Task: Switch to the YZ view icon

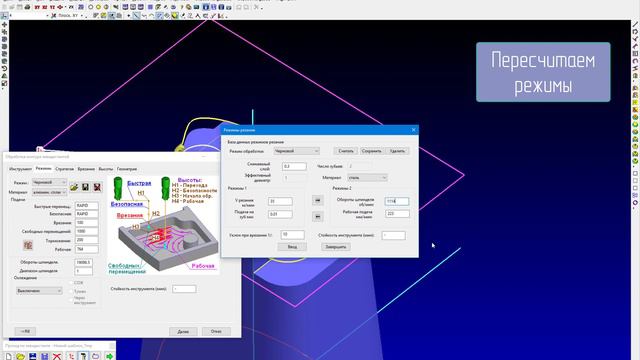Action: tap(52, 7)
